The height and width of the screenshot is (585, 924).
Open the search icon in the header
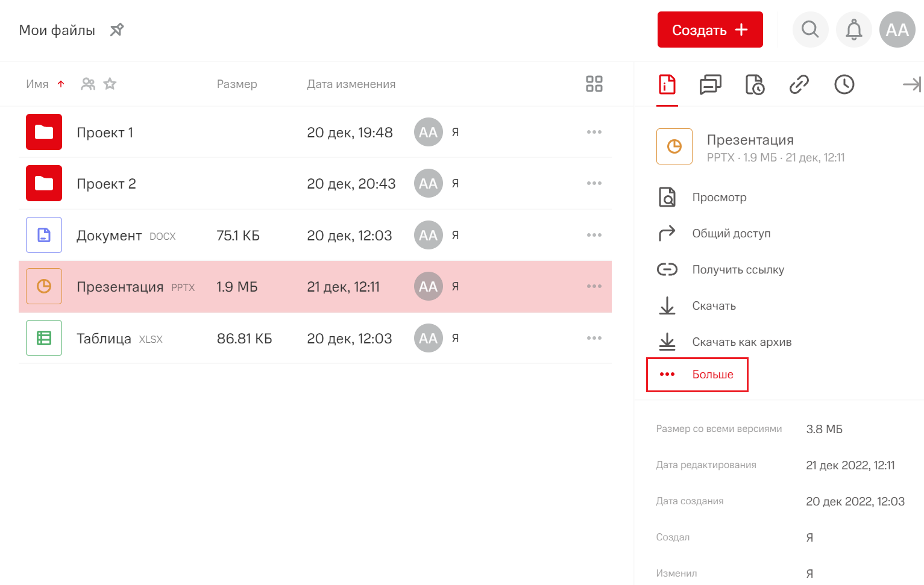pos(810,30)
